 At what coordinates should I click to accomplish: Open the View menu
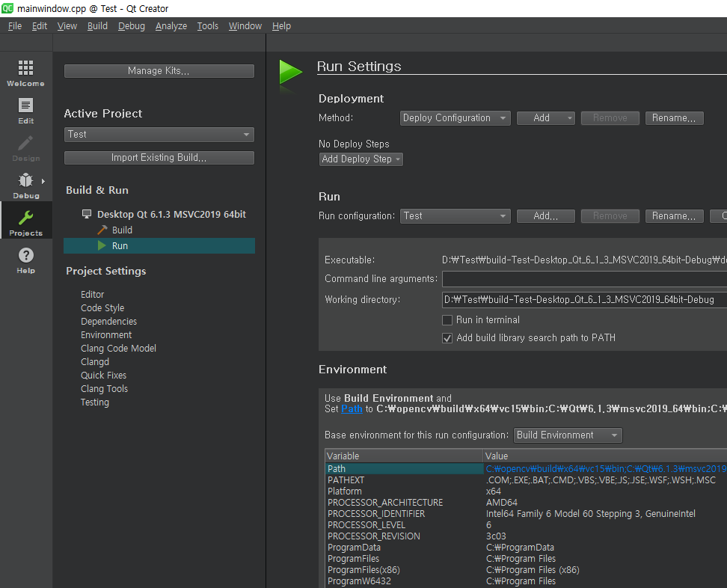pyautogui.click(x=67, y=26)
